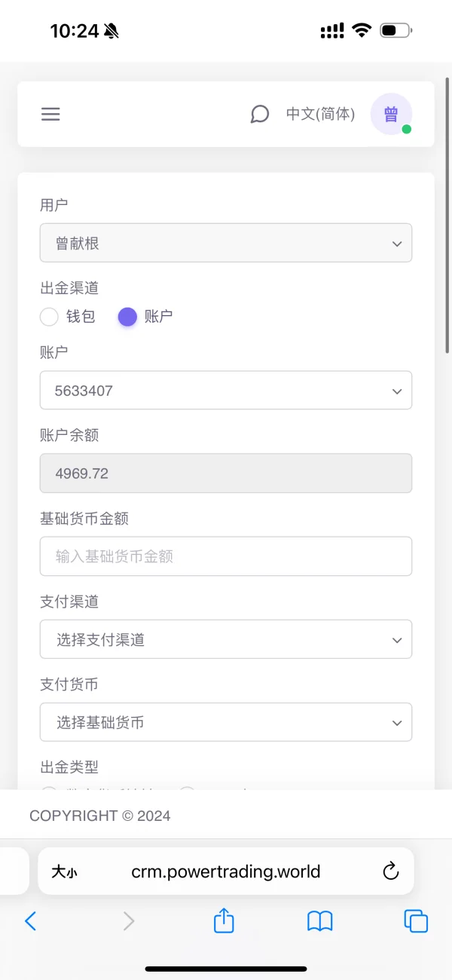Select the 钱包 withdrawal channel
Viewport: 452px width, 980px height.
pyautogui.click(x=50, y=317)
